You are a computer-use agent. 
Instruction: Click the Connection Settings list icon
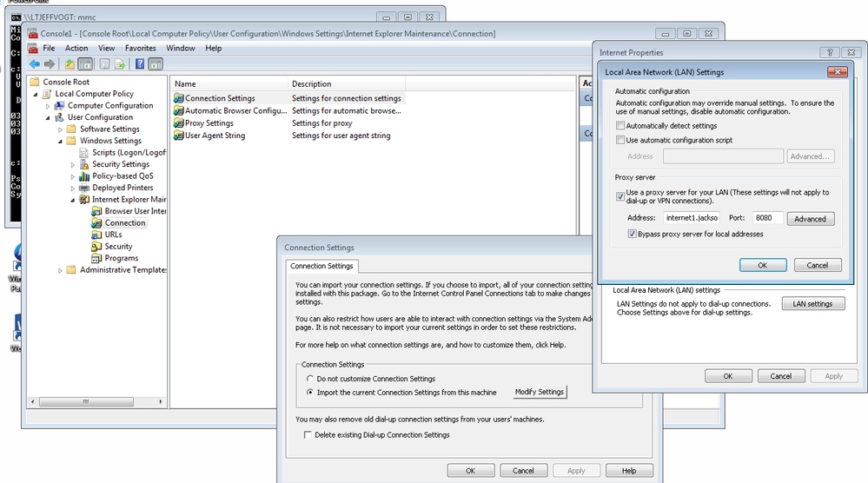point(179,98)
